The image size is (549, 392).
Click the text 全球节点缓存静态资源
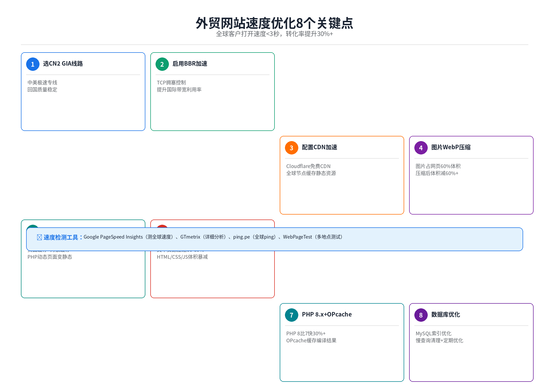(311, 173)
